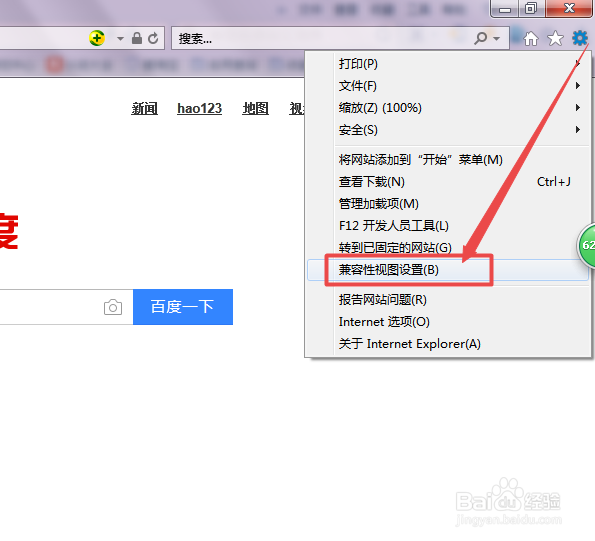Open Favorites via the star icon
Screen dimensions: 595x541
pos(555,38)
